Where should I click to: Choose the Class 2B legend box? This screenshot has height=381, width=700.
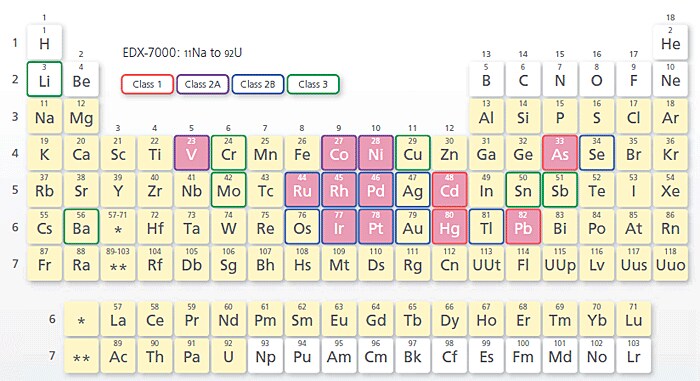click(258, 84)
